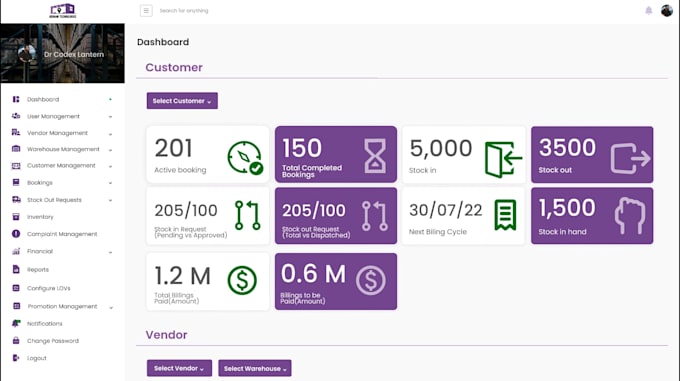680x381 pixels.
Task: Click the 0.6 M billings value
Action: (314, 274)
